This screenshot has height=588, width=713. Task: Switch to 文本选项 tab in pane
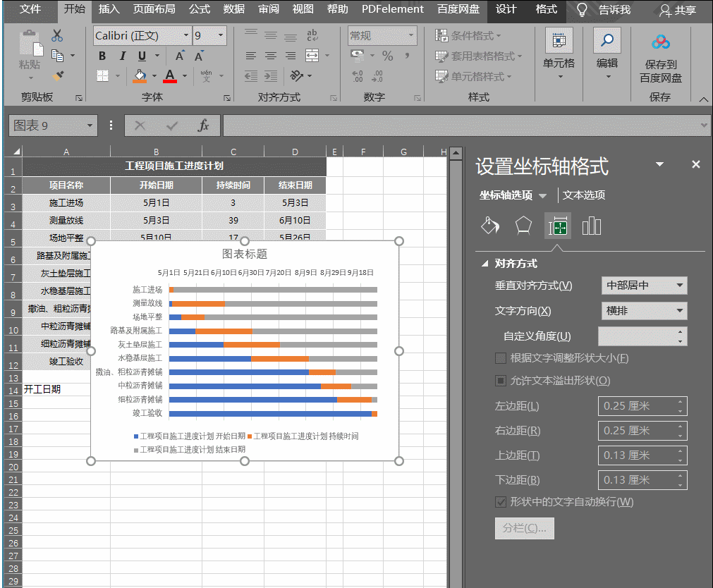[584, 195]
